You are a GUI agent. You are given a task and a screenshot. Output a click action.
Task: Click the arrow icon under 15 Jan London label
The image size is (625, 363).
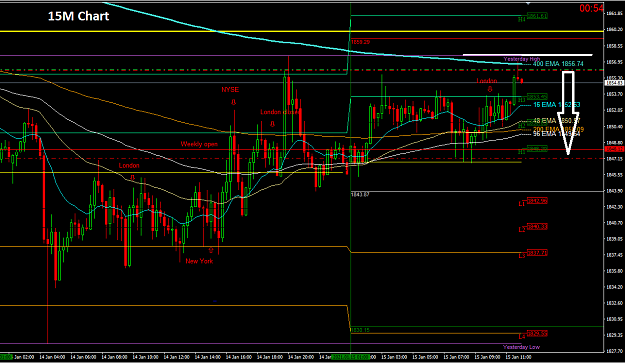[x=490, y=90]
